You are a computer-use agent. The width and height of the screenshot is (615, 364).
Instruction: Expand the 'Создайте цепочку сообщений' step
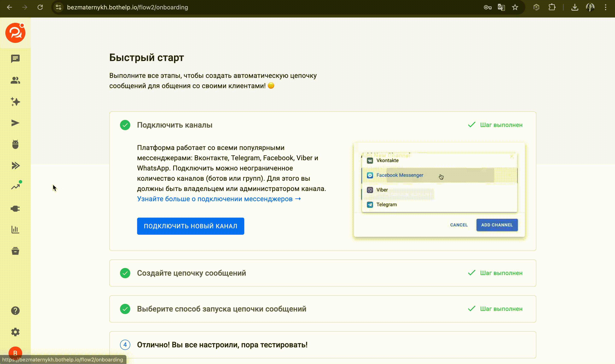(x=191, y=273)
